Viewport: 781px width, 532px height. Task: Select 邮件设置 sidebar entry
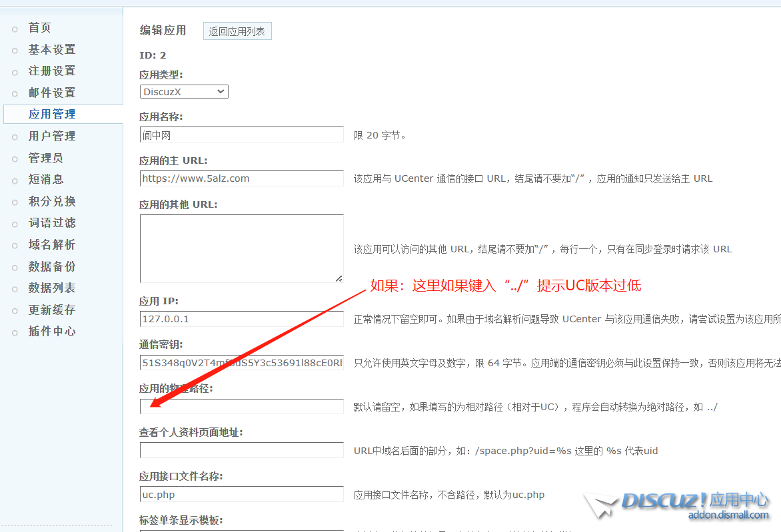[51, 93]
